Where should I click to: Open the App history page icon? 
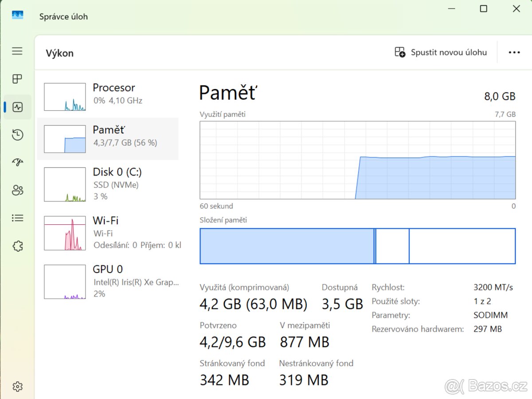coord(17,135)
